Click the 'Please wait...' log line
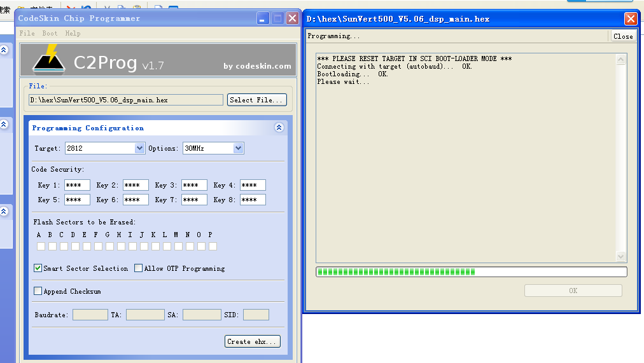 tap(343, 81)
